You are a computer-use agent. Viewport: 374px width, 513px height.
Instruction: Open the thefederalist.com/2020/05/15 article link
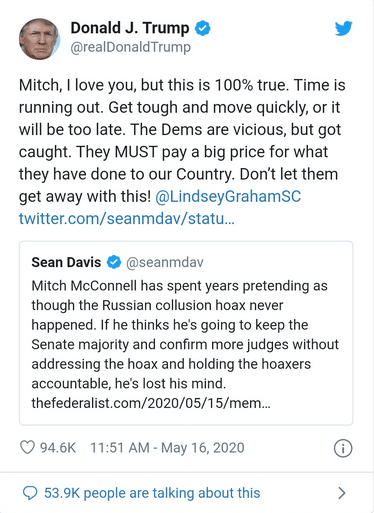pos(151,403)
